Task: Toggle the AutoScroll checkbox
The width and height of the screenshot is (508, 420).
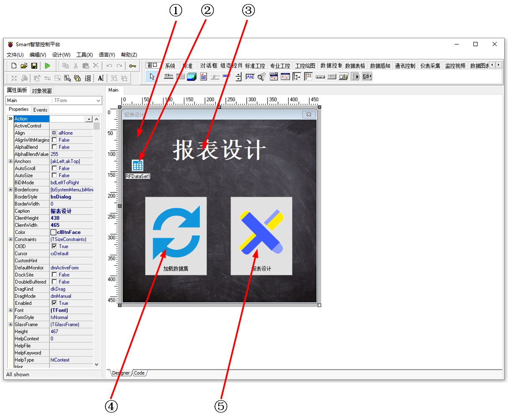Action: point(54,169)
